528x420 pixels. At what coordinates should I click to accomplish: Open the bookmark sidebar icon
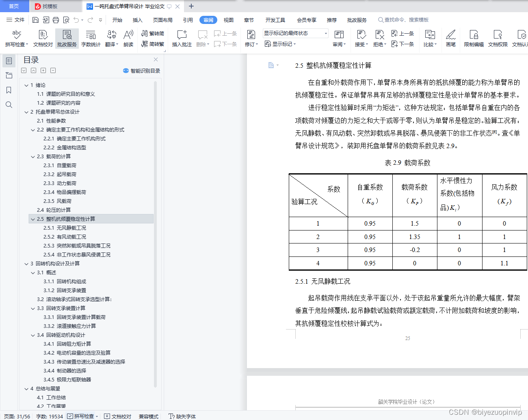click(x=9, y=90)
